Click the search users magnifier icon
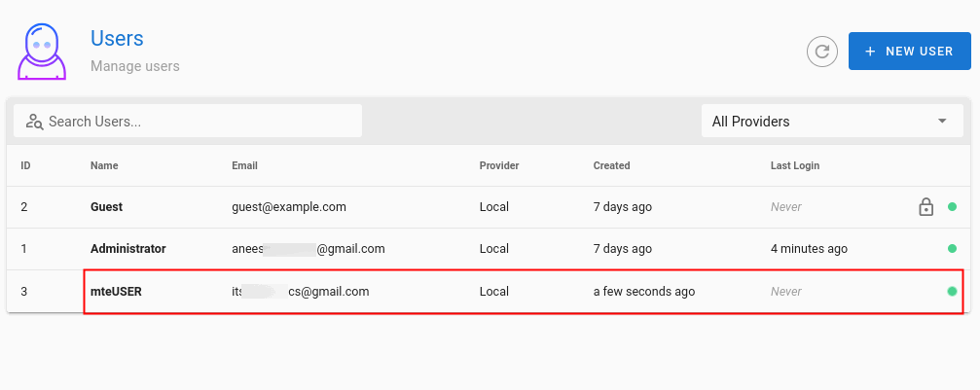The height and width of the screenshot is (390, 980). [34, 122]
